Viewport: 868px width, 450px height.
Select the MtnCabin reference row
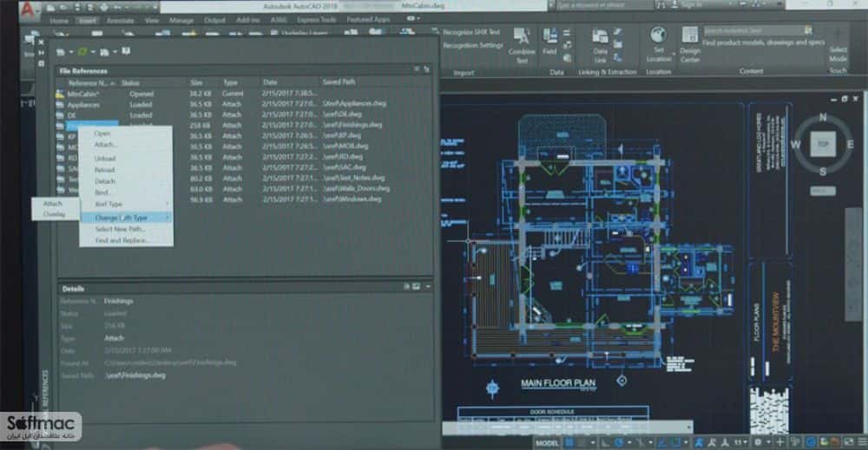tap(244, 94)
